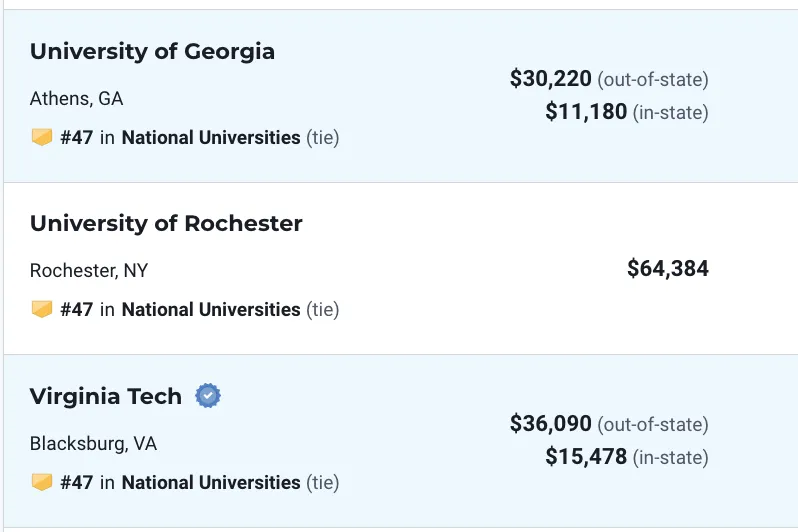Open the Virginia Tech school page
The width and height of the screenshot is (798, 532).
pyautogui.click(x=105, y=396)
